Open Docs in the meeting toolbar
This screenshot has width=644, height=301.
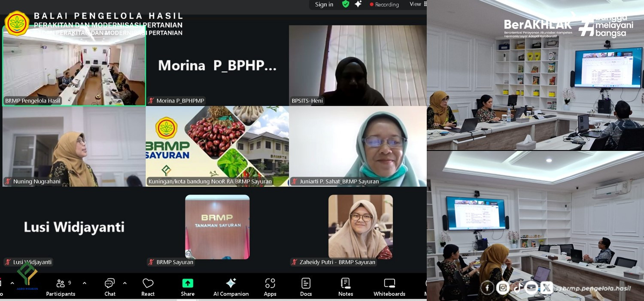coord(306,287)
